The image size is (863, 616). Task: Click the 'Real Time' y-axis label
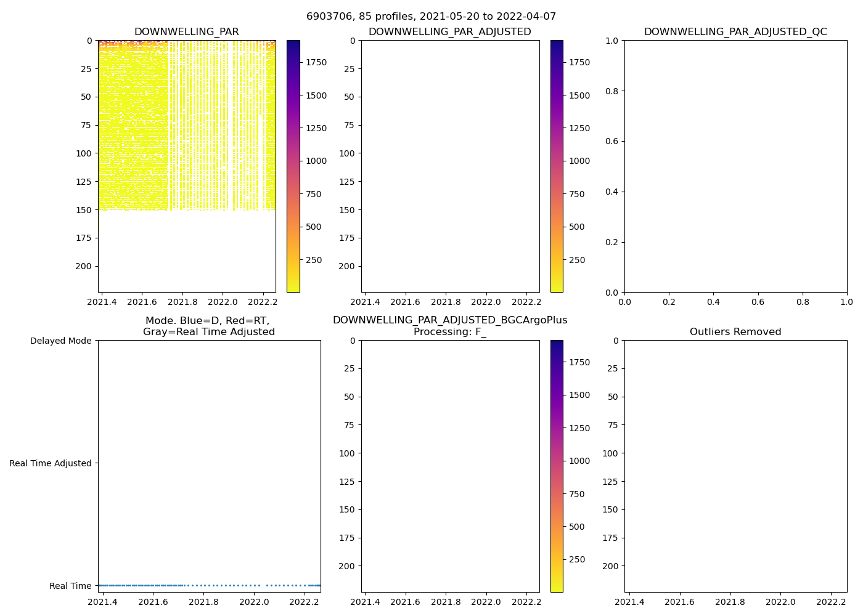[x=70, y=586]
